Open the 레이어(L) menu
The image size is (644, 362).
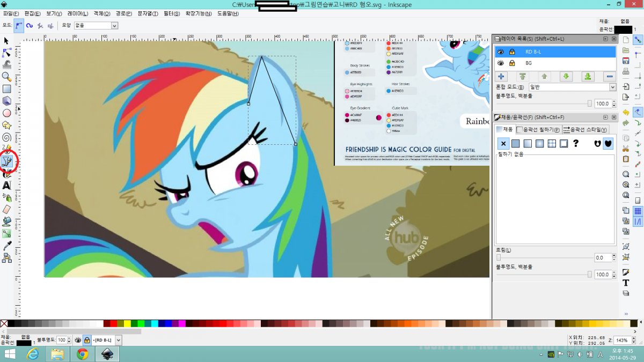pos(78,13)
